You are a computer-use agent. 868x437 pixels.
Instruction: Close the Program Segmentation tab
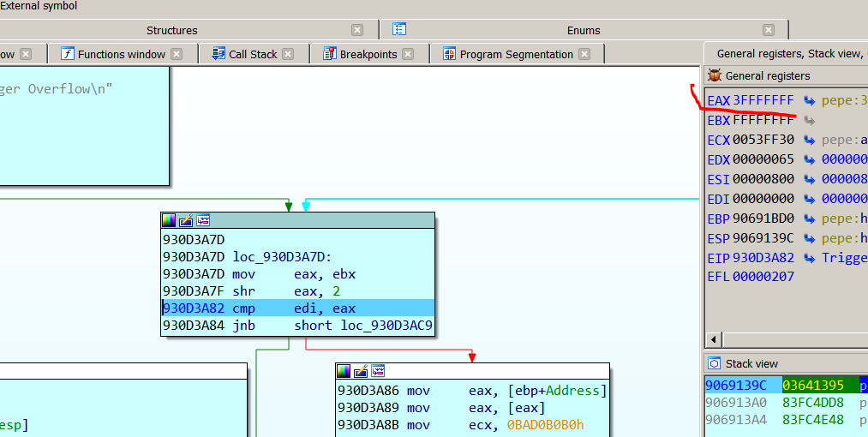click(584, 54)
